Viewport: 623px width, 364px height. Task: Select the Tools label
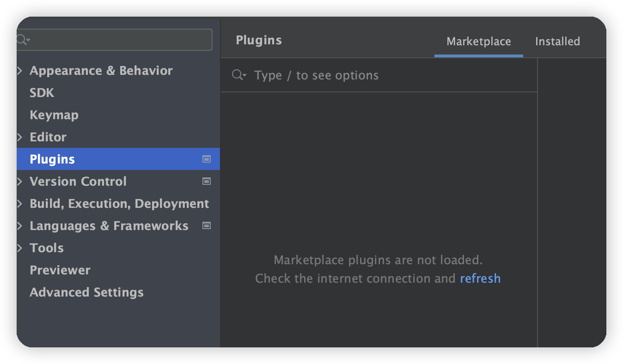pos(47,248)
